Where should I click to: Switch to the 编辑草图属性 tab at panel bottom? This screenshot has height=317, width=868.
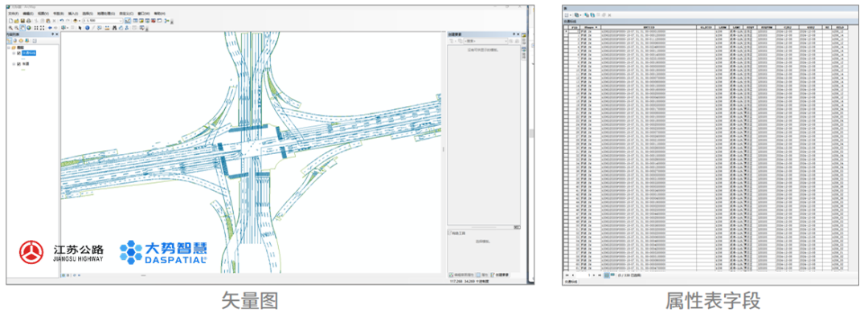[461, 275]
